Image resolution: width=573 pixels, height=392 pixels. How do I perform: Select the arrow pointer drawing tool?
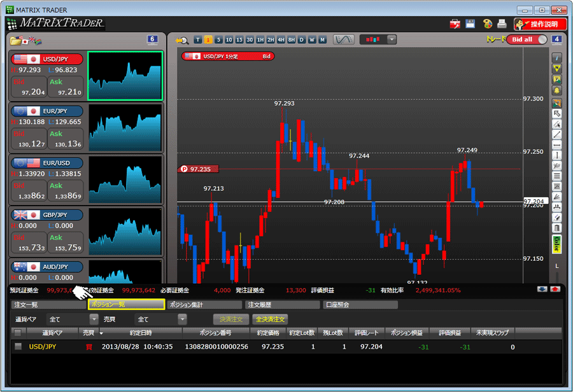click(556, 114)
